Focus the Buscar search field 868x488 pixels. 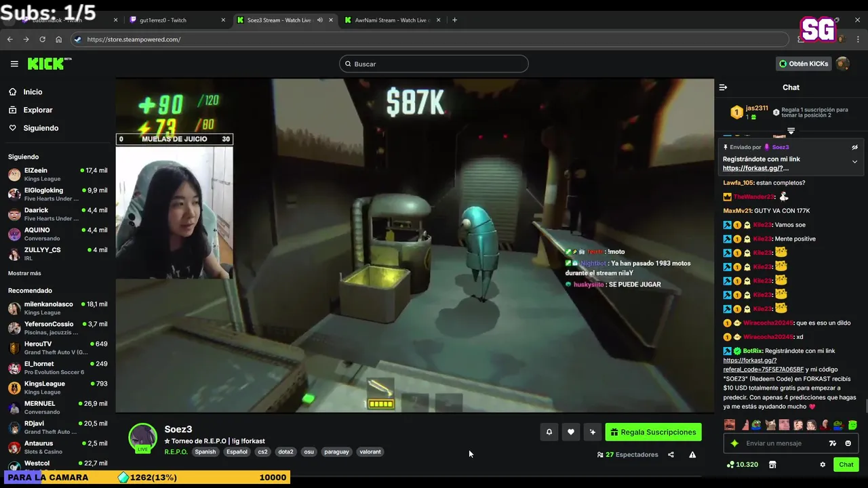pyautogui.click(x=434, y=64)
